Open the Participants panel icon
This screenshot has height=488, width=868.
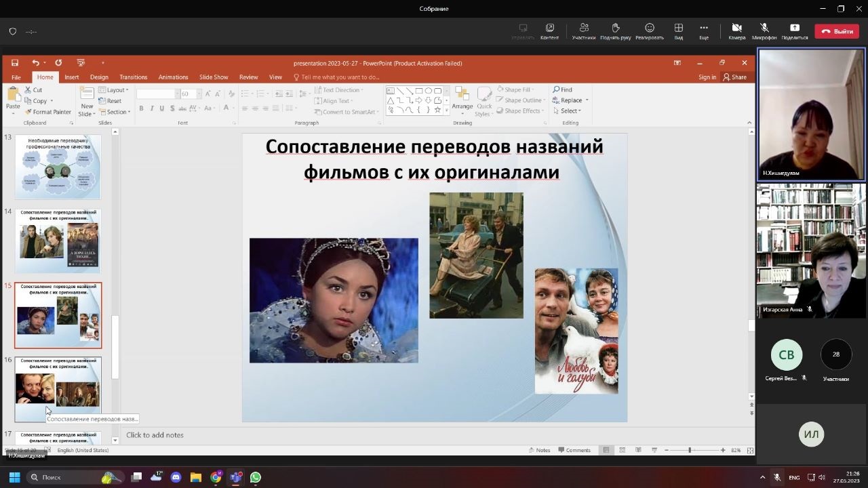click(583, 28)
